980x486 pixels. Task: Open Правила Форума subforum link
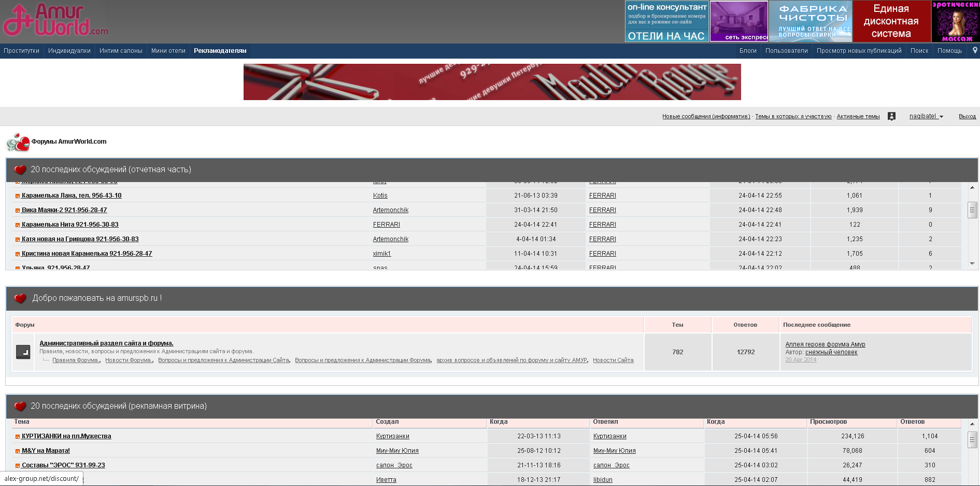pos(76,360)
